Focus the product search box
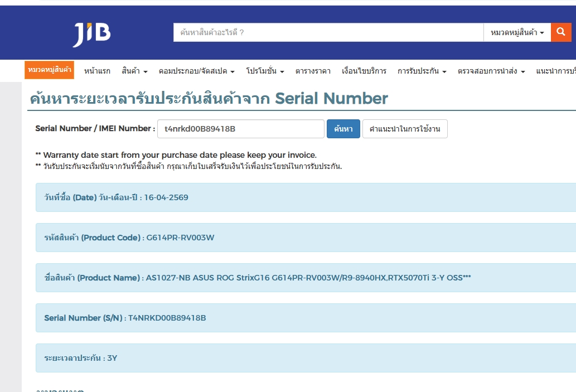The width and height of the screenshot is (576, 392). click(x=328, y=32)
